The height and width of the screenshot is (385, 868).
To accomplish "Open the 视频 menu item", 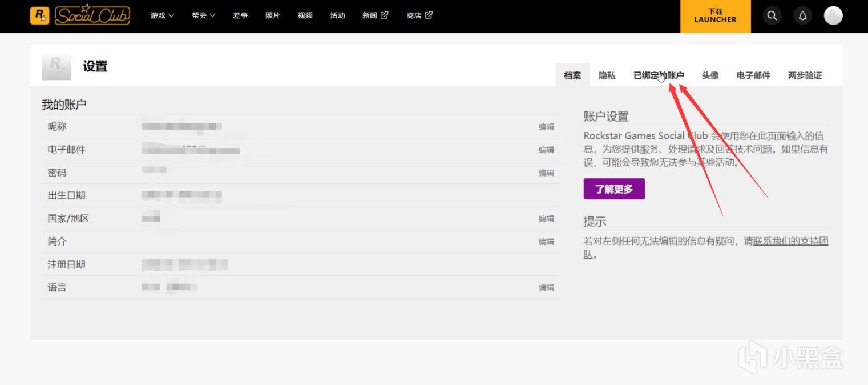I will (305, 15).
